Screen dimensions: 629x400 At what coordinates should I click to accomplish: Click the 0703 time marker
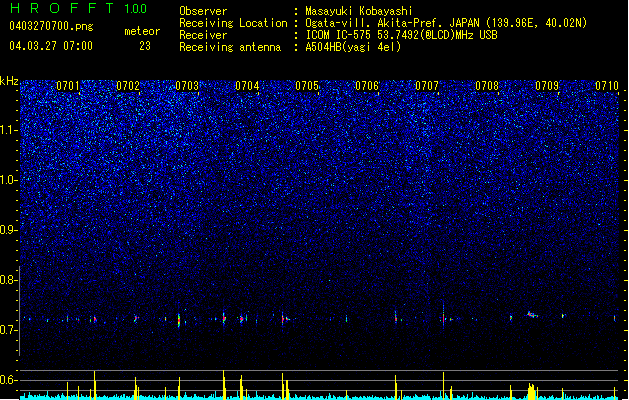coord(187,86)
